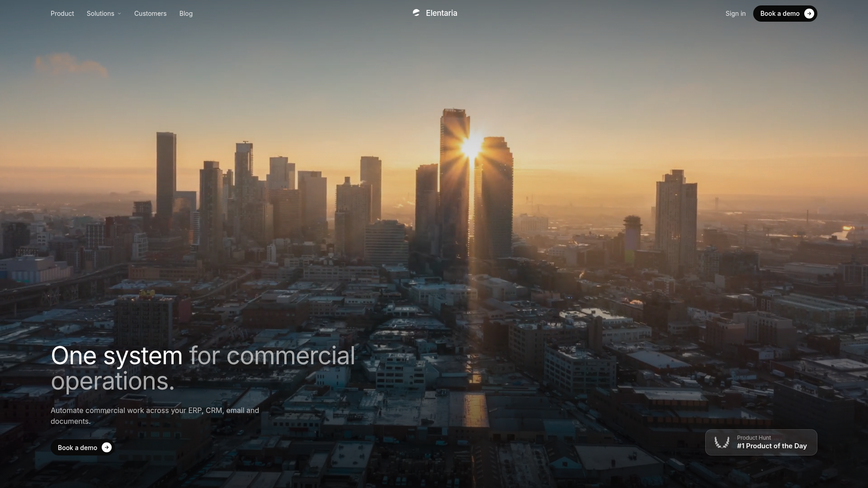This screenshot has height=488, width=868.
Task: Click the 'Automate commercial work' subtitle text
Action: point(155,416)
